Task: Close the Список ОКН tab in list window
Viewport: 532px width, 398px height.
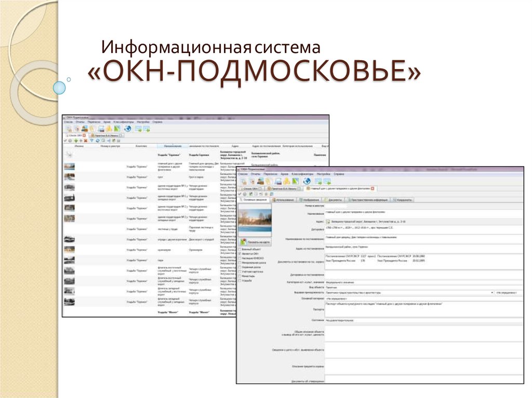Action: coord(84,135)
